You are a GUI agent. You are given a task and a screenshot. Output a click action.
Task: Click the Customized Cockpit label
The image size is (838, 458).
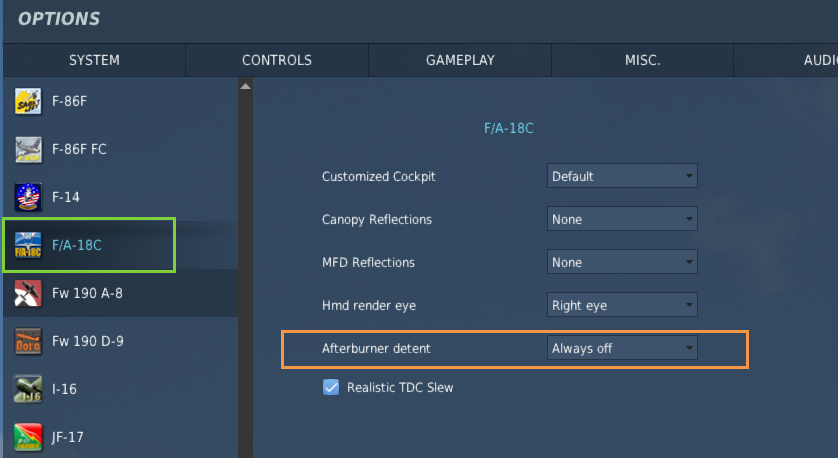coord(378,176)
